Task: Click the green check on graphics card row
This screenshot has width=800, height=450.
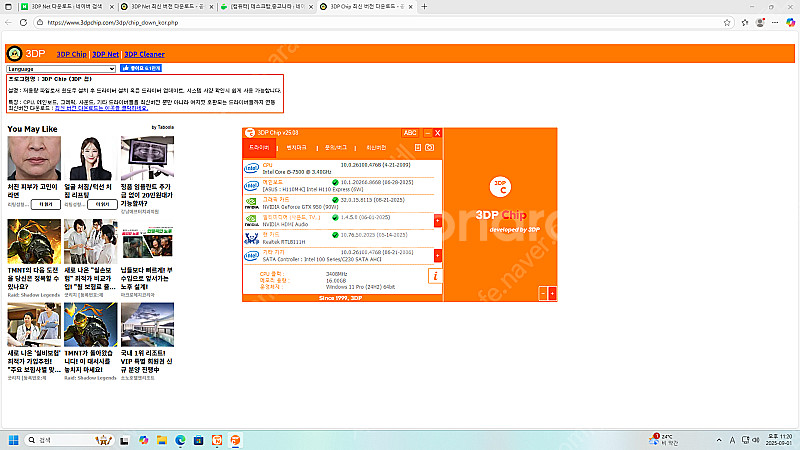Action: [335, 200]
